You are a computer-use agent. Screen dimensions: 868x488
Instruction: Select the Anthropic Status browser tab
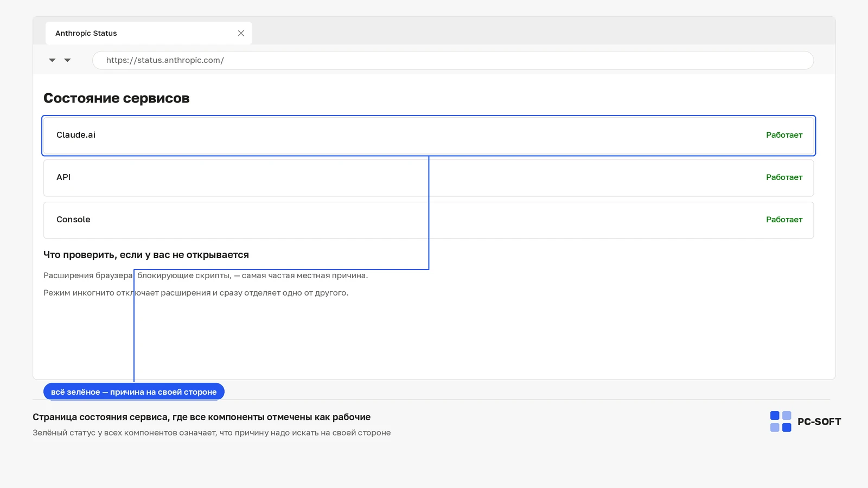pos(148,33)
